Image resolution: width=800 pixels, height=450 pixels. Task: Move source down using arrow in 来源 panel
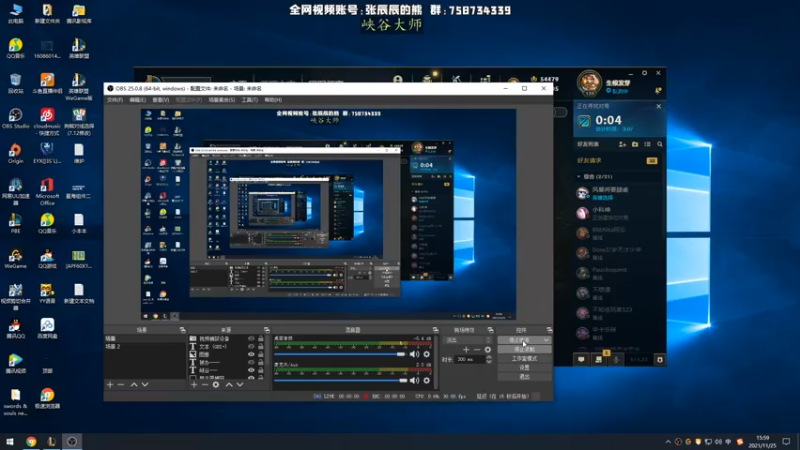pos(240,384)
